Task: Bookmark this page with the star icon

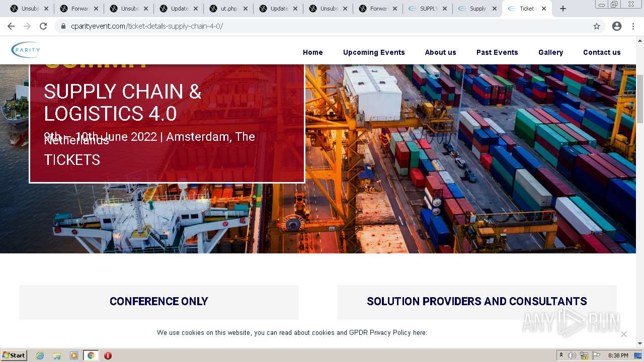Action: (x=597, y=26)
